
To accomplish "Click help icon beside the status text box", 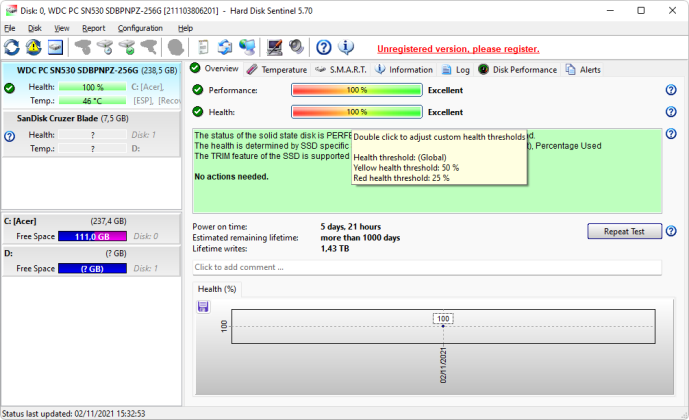I will 671,134.
